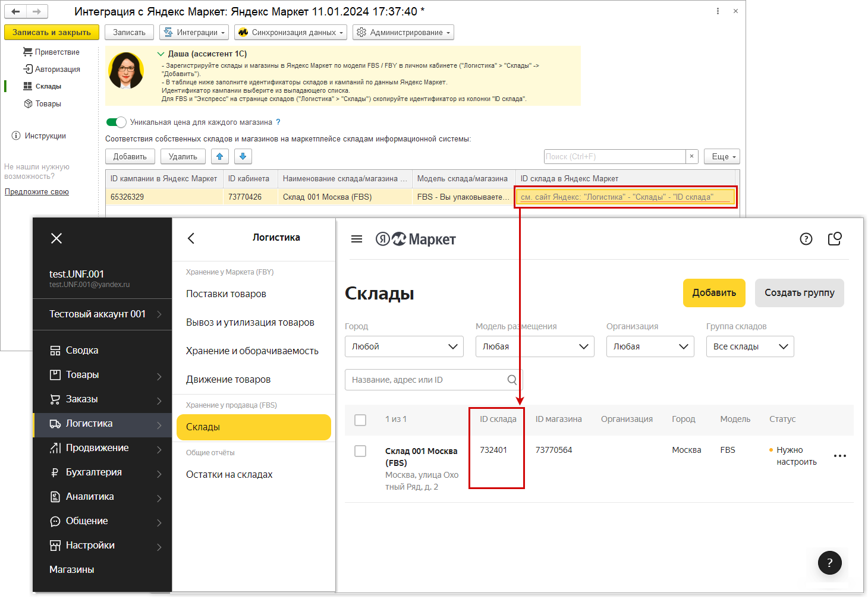Open the Город filter dropdown showing Любой
The image size is (868, 602).
pyautogui.click(x=404, y=346)
